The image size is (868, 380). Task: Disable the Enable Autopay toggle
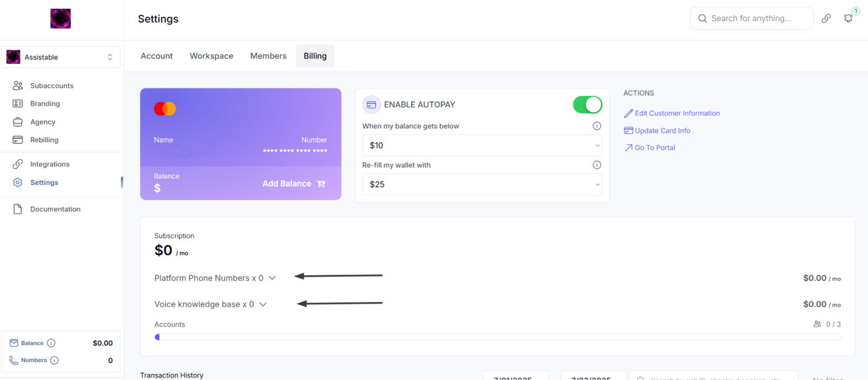tap(588, 105)
